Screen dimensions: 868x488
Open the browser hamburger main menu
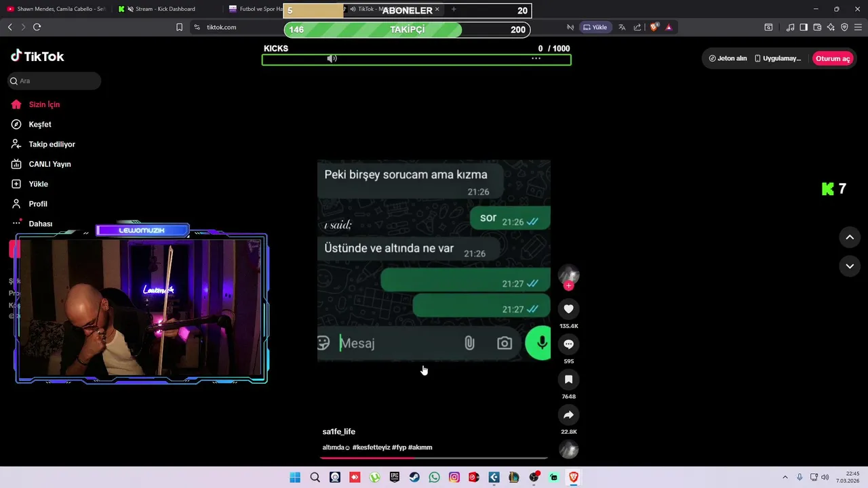pyautogui.click(x=858, y=27)
